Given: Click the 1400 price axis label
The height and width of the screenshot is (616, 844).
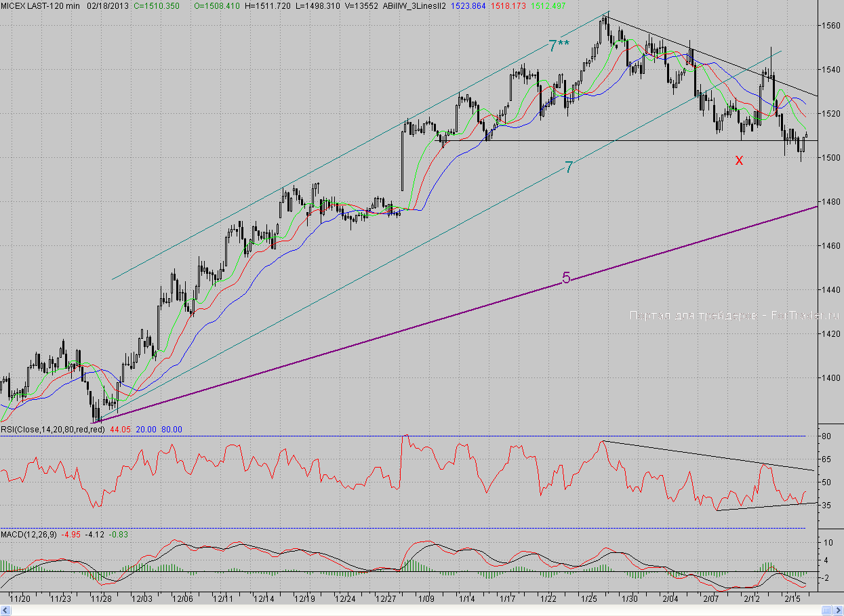Looking at the screenshot, I should coord(831,377).
